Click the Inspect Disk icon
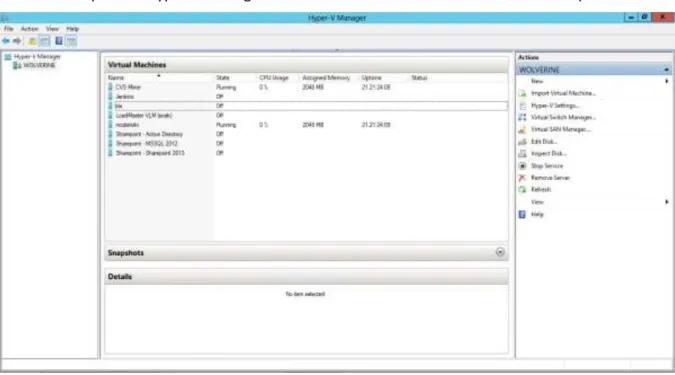The width and height of the screenshot is (675, 375). click(522, 154)
